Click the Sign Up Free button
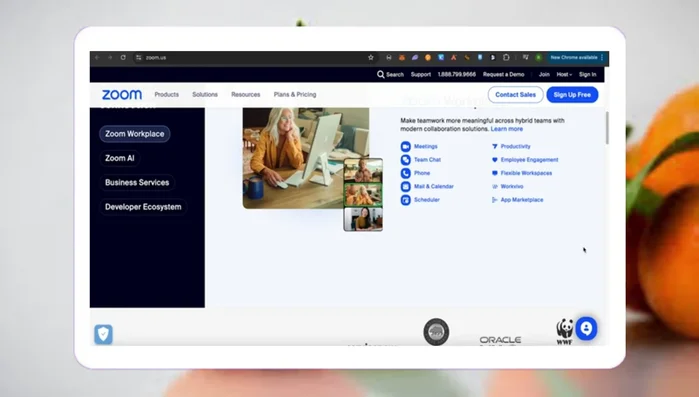This screenshot has width=699, height=397. 572,94
